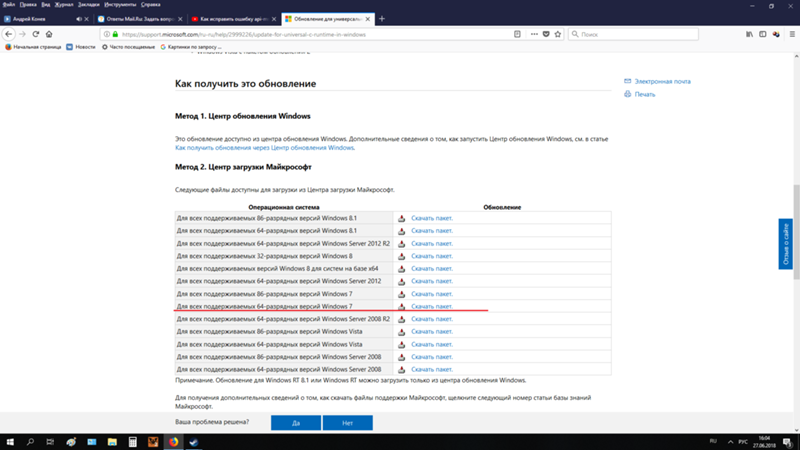The width and height of the screenshot is (800, 450).
Task: Open the Windows Start menu
Action: pos(10,442)
